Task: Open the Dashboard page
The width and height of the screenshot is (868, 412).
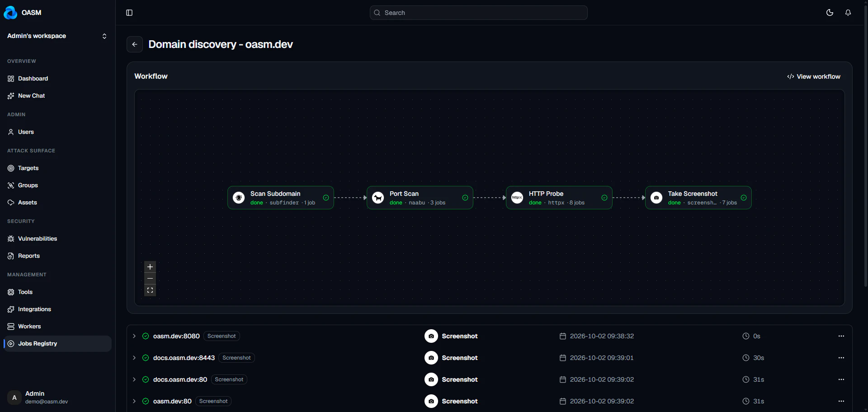Action: 57,79
